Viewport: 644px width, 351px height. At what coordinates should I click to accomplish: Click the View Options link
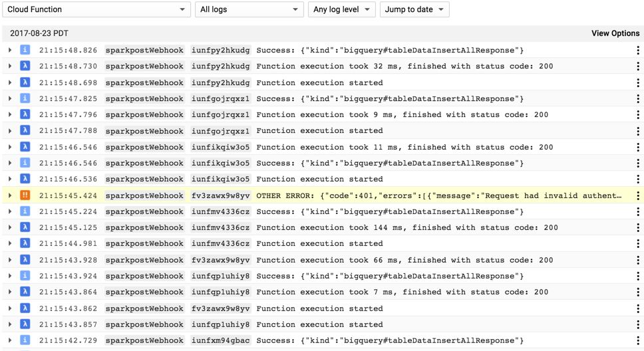615,33
